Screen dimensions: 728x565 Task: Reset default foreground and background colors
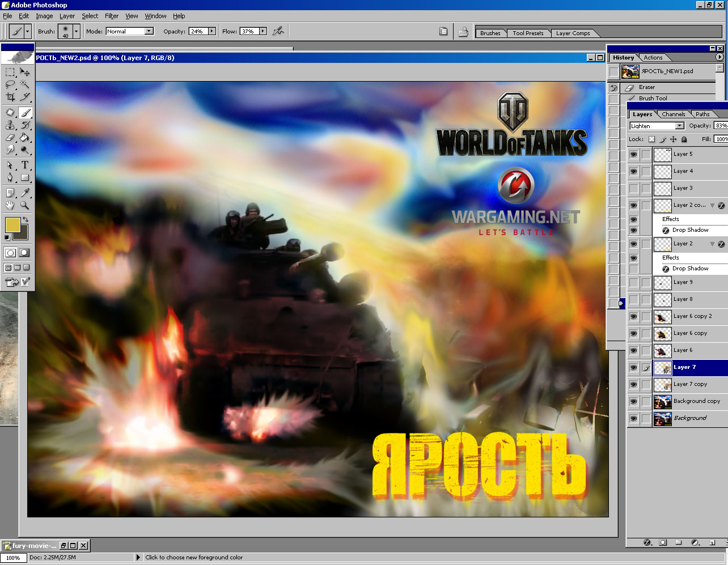(x=7, y=238)
